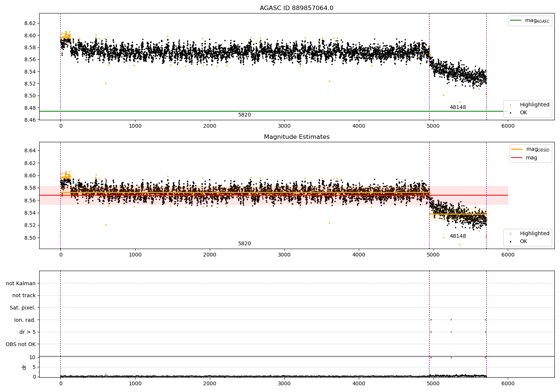Click "Highlighted" in the Magnitude Estimates legend

[535, 234]
